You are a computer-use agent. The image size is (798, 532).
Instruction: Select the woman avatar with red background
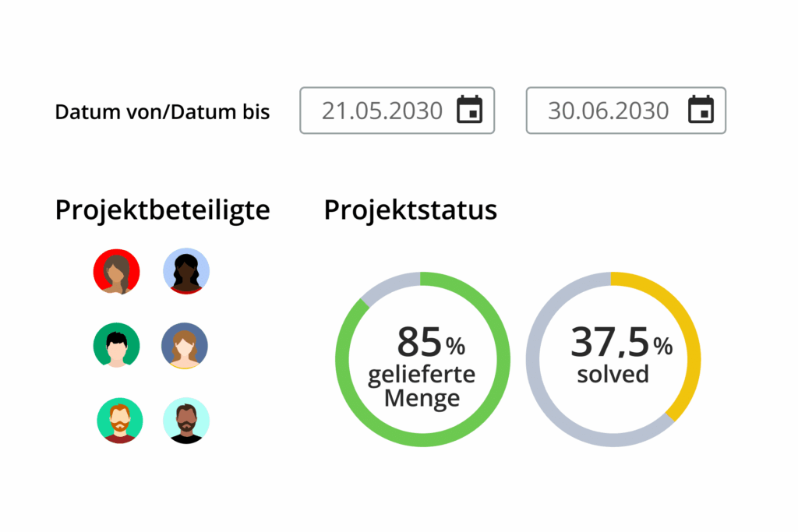116,271
